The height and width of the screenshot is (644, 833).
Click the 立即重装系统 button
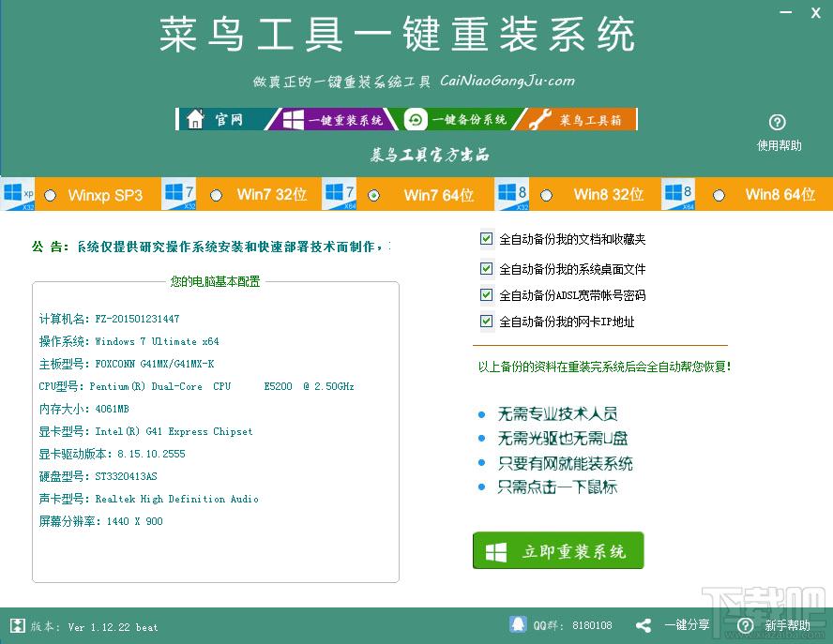click(x=558, y=550)
